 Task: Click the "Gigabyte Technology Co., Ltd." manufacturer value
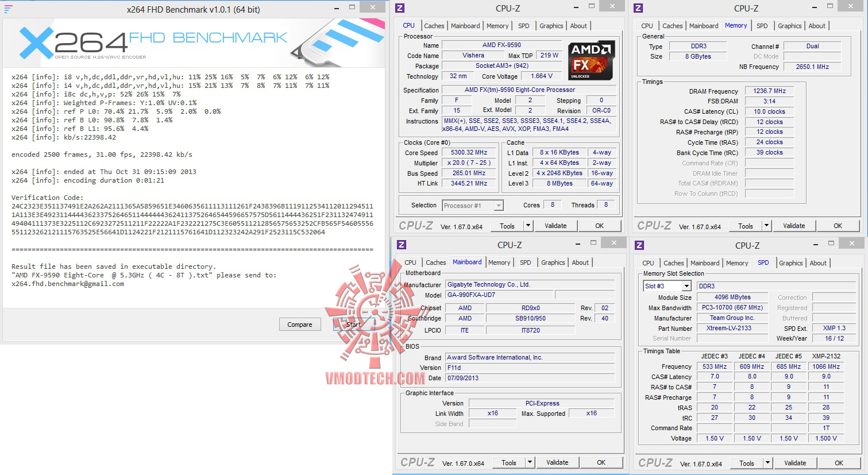pos(530,284)
